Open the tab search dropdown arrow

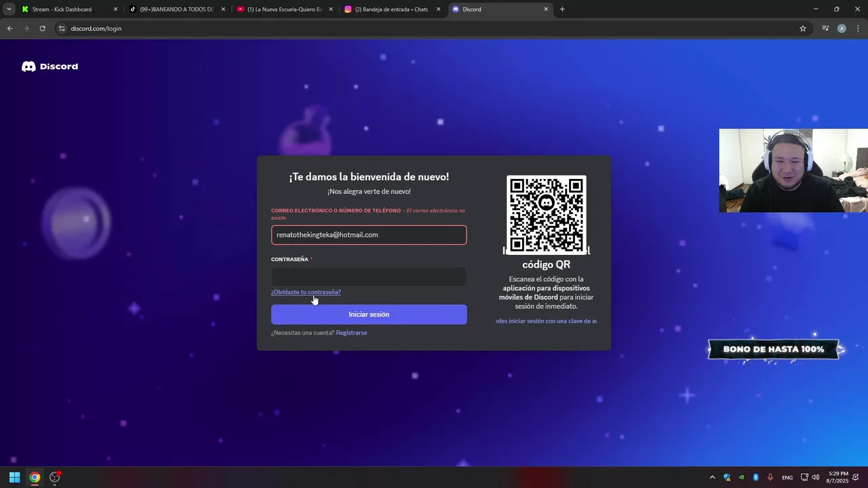[9, 9]
